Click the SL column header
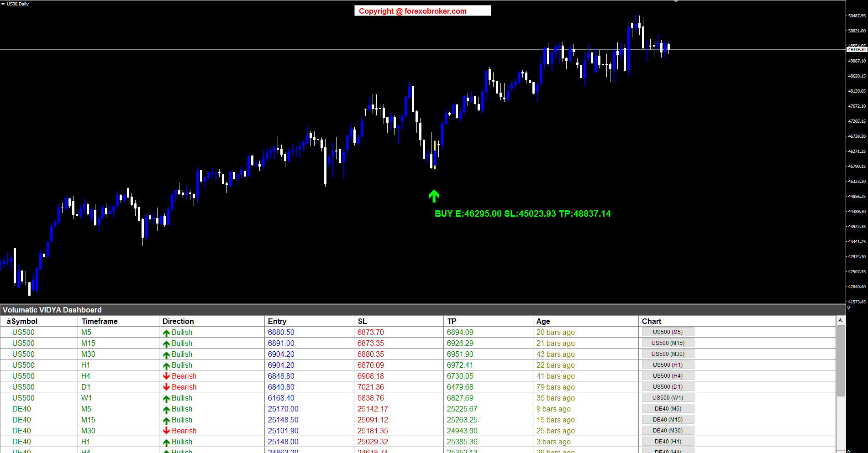The height and width of the screenshot is (453, 868). click(399, 321)
